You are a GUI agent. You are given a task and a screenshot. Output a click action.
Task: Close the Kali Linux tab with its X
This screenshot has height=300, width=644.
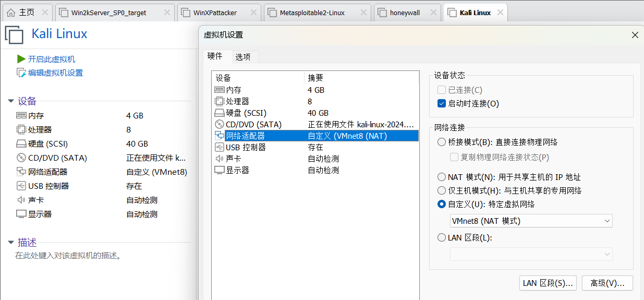tap(500, 13)
